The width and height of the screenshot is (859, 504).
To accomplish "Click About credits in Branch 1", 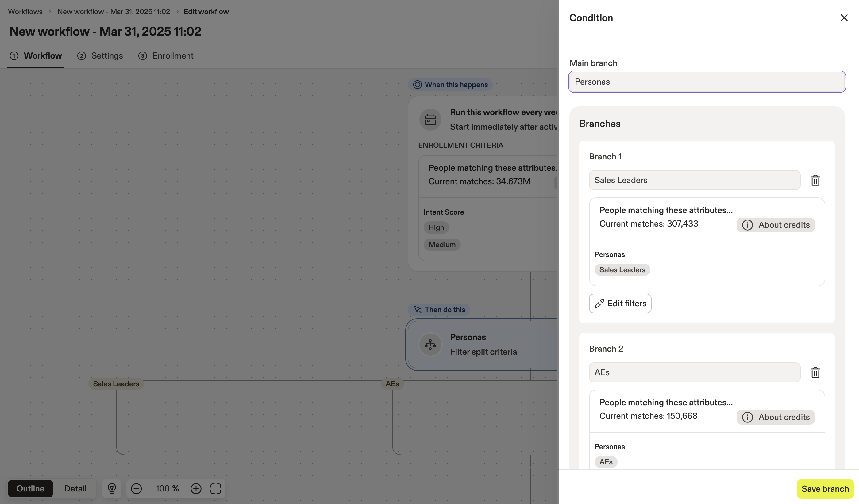I will pyautogui.click(x=776, y=225).
